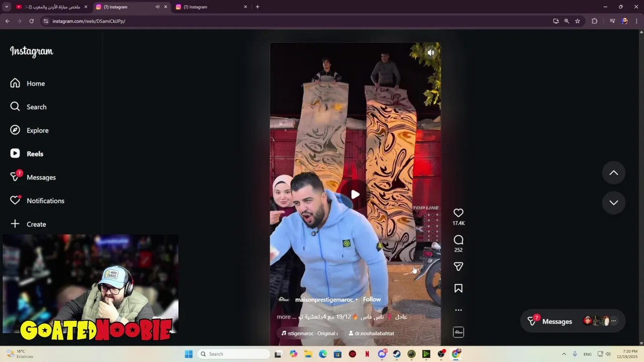This screenshot has height=362, width=644.
Task: Open Discord from taskbar
Action: [x=382, y=354]
